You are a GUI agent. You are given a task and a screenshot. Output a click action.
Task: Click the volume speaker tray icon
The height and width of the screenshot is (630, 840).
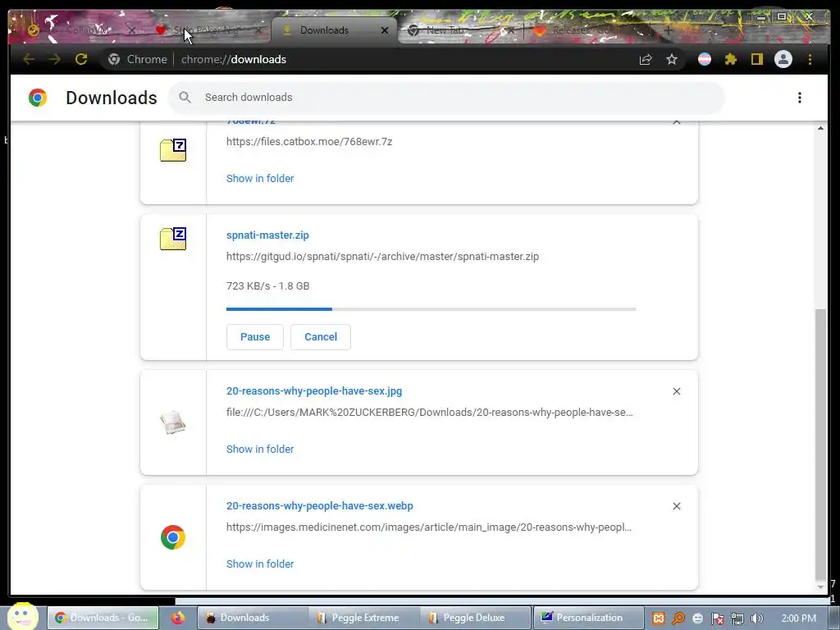tap(757, 619)
